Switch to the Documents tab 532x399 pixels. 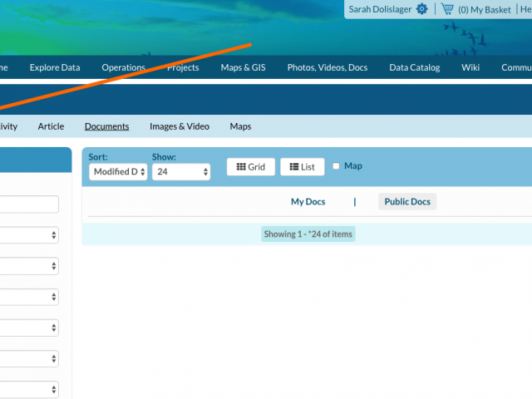107,126
